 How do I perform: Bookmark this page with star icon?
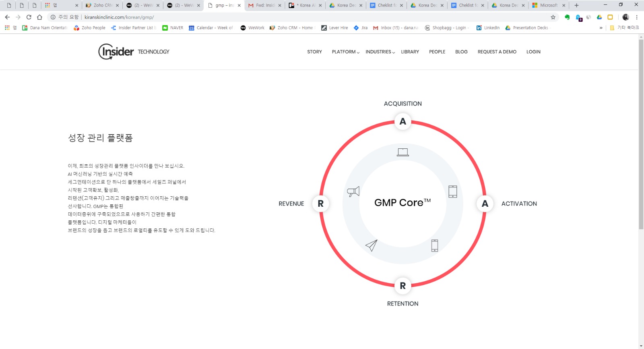553,17
